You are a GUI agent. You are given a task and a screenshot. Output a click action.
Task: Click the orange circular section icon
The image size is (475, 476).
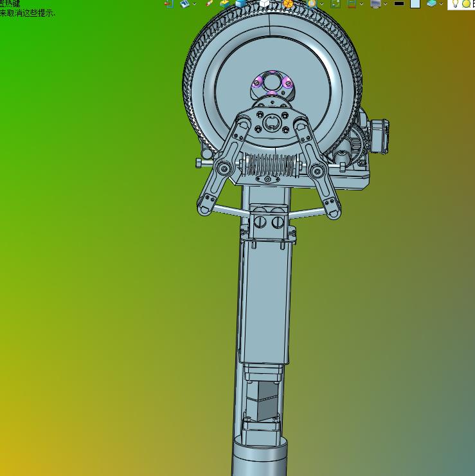(x=288, y=4)
